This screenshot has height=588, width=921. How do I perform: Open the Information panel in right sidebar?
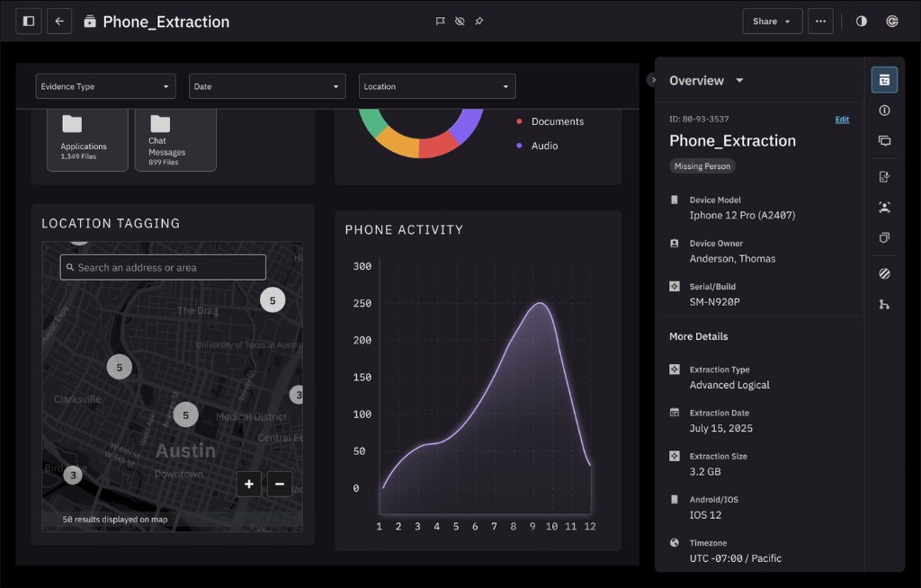884,110
